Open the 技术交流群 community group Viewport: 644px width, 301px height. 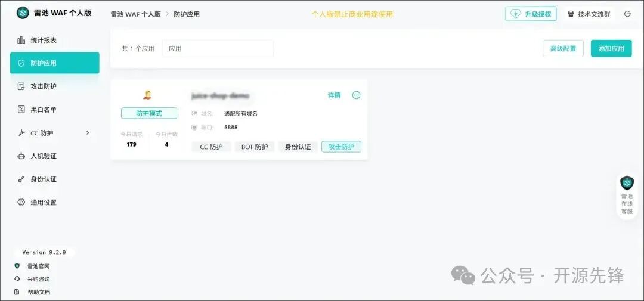click(x=589, y=14)
